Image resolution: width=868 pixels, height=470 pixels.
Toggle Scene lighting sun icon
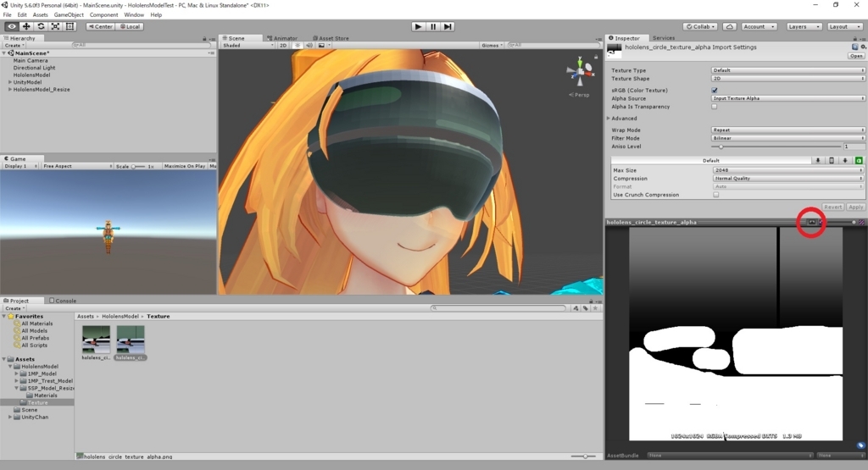(x=298, y=46)
